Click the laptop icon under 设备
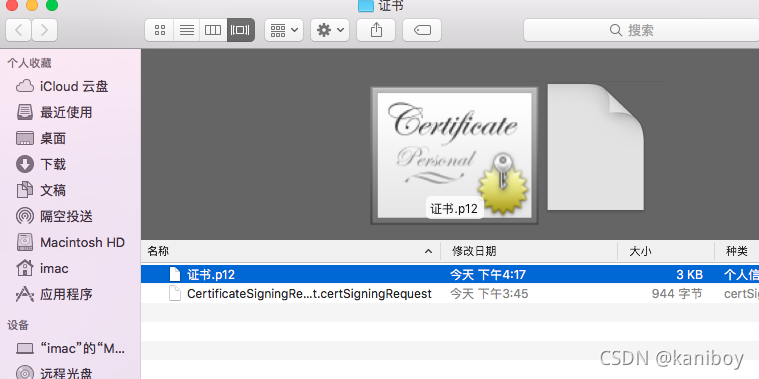The image size is (759, 379). click(25, 349)
